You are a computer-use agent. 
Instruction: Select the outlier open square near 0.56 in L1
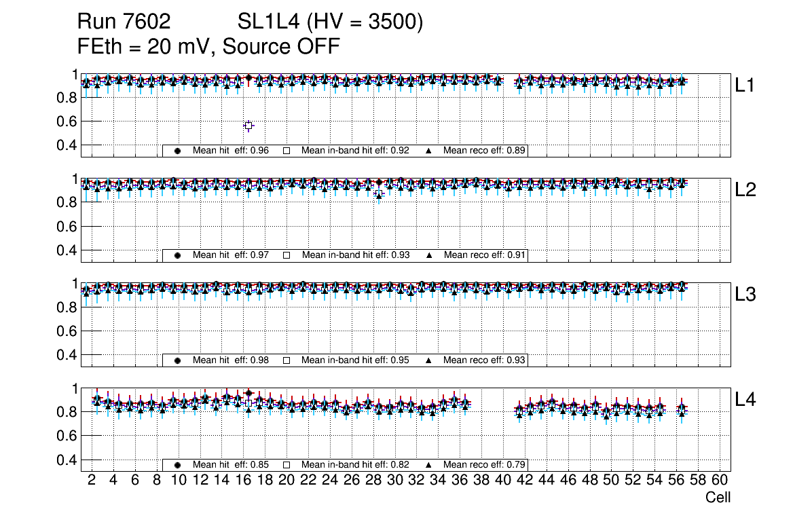pos(248,126)
